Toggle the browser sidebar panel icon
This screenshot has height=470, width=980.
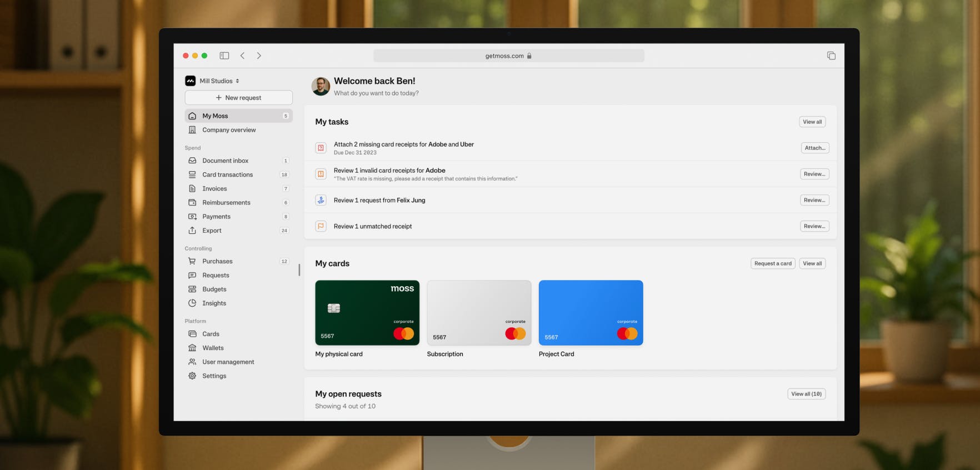click(224, 56)
